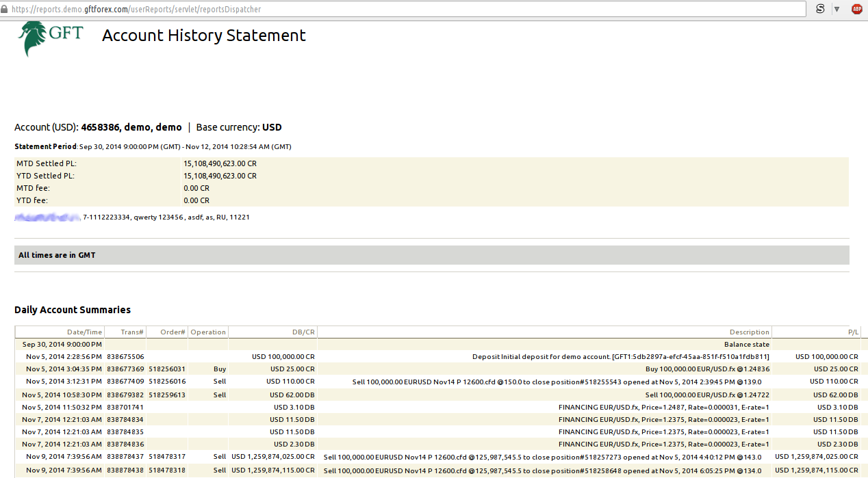Click the Order# column header
The image size is (868, 478).
[173, 332]
